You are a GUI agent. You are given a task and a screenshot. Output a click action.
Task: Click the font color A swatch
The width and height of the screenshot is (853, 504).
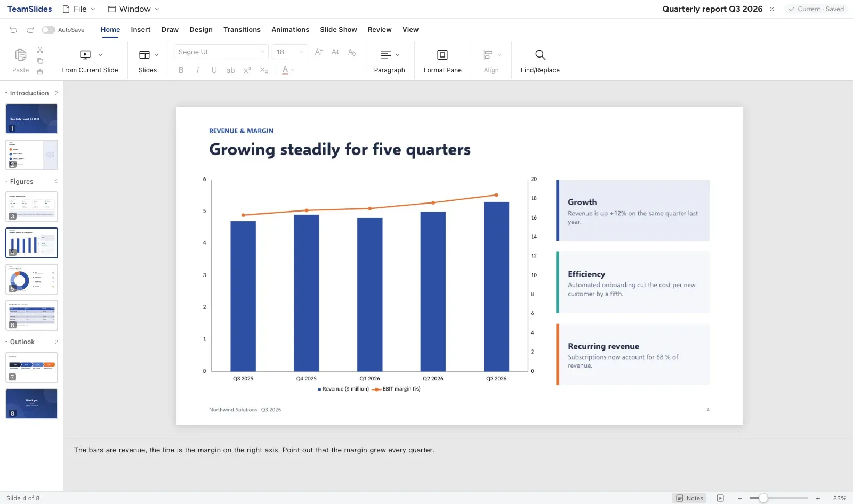coord(285,70)
